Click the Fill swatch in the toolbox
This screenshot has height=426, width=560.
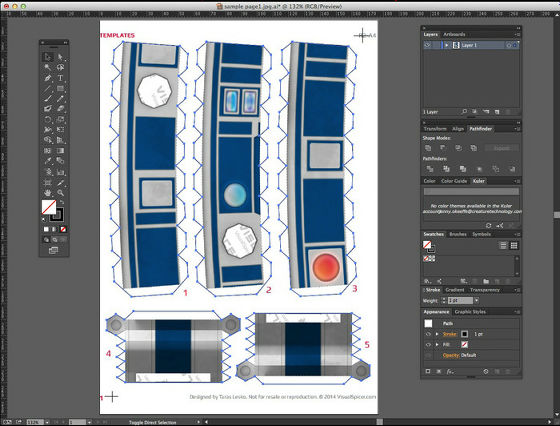49,207
